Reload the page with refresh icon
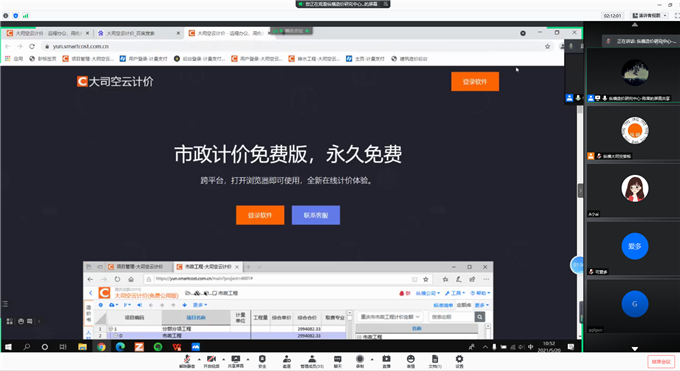This screenshot has height=371, width=680. pyautogui.click(x=32, y=46)
